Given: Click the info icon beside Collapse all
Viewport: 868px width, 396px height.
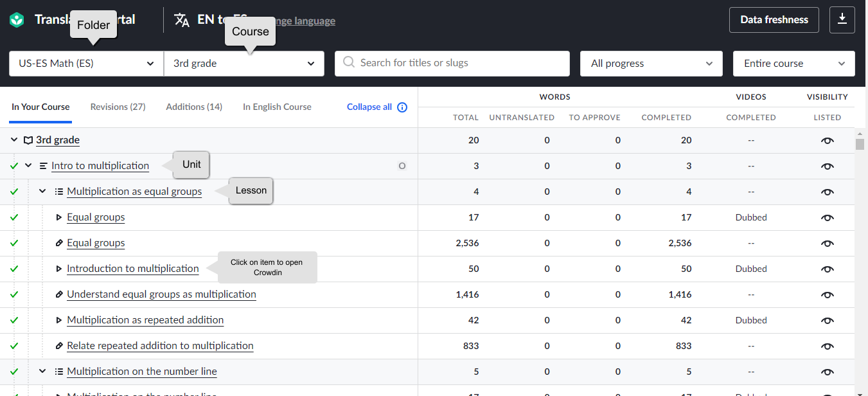Looking at the screenshot, I should pos(402,107).
